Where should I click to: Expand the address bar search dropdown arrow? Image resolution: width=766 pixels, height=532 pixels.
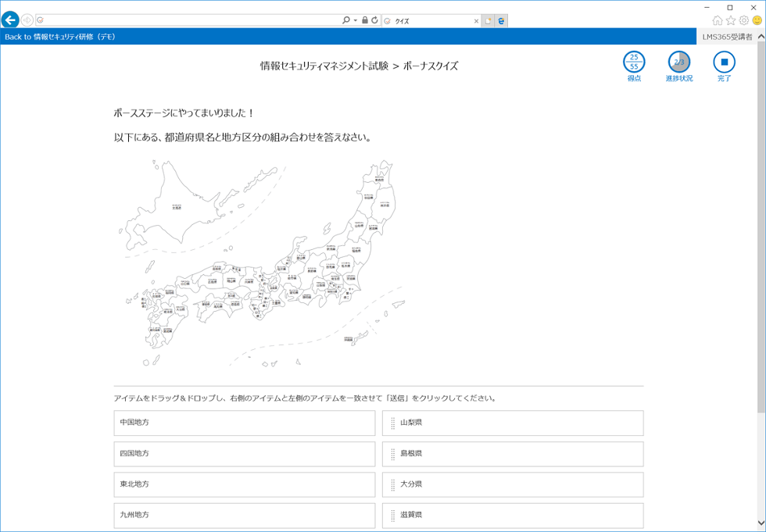tap(356, 20)
